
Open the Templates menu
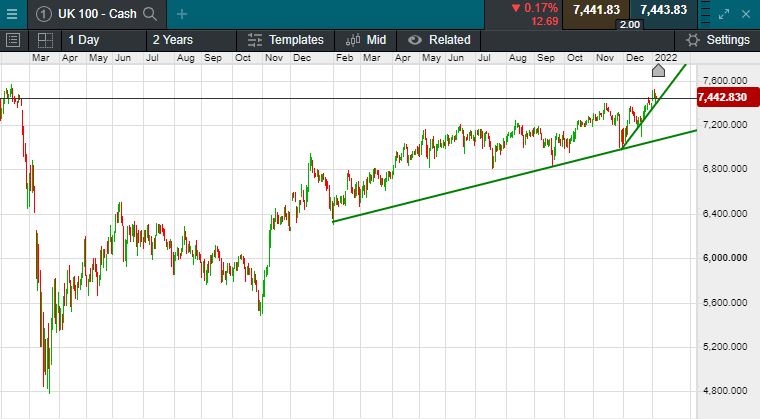tap(286, 40)
